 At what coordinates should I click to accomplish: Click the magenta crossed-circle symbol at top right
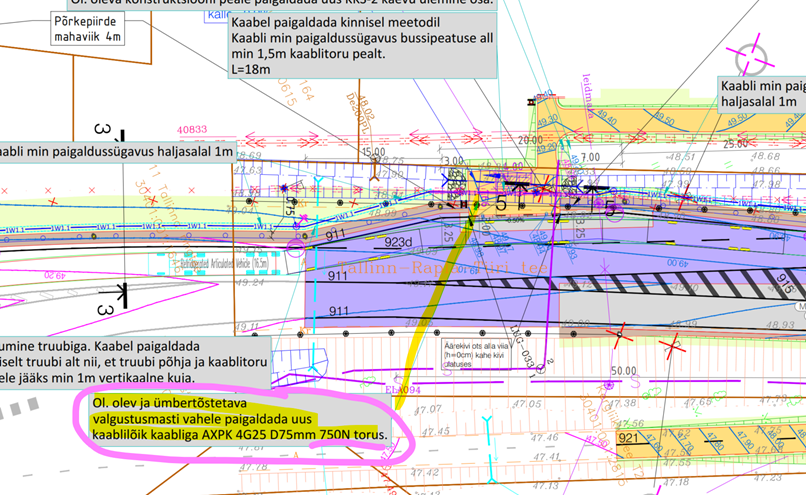click(x=752, y=58)
